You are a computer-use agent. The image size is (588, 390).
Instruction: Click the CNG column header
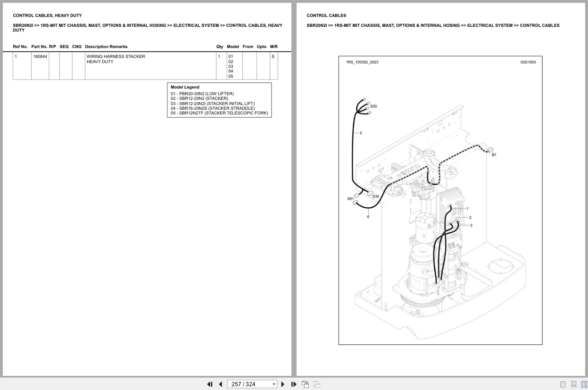pos(77,47)
